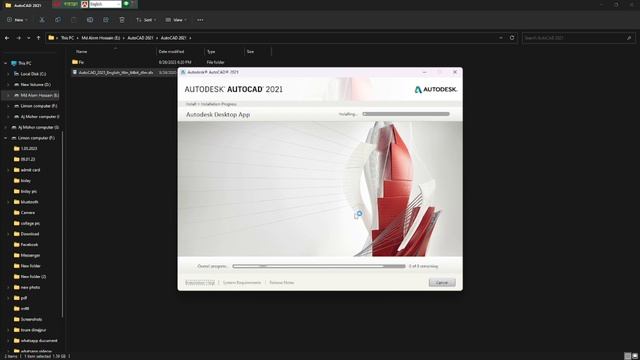
Task: Open the Sort dropdown menu
Action: (146, 20)
